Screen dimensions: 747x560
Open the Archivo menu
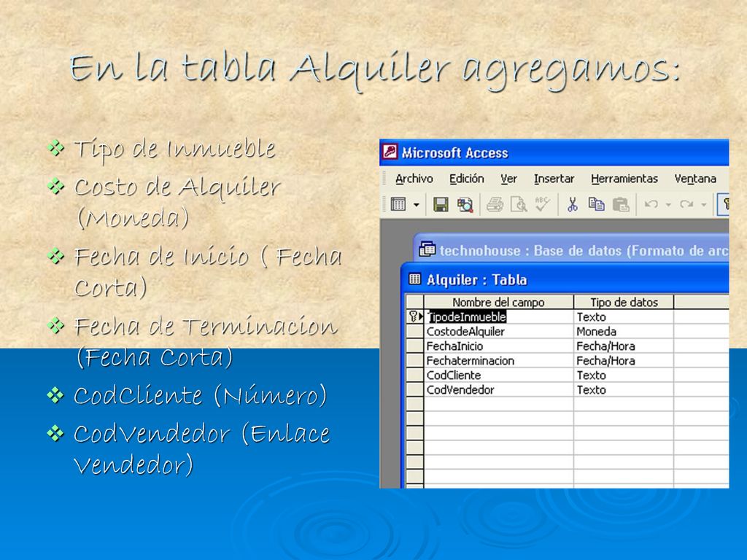point(414,179)
